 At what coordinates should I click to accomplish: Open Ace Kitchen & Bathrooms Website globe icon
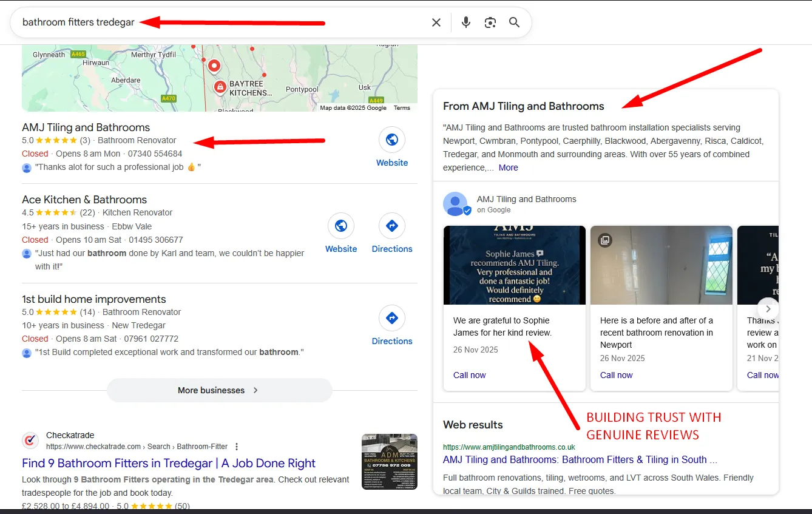tap(341, 226)
